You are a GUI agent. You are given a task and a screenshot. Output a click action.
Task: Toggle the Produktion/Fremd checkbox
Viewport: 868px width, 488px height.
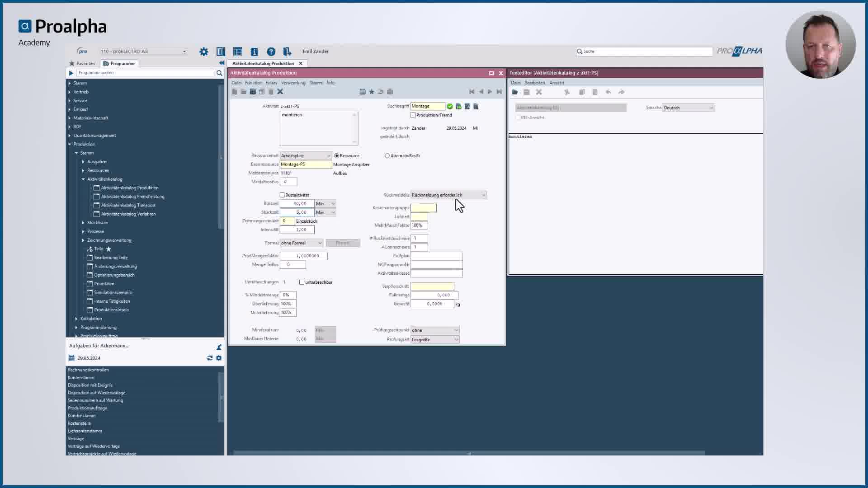tap(413, 115)
